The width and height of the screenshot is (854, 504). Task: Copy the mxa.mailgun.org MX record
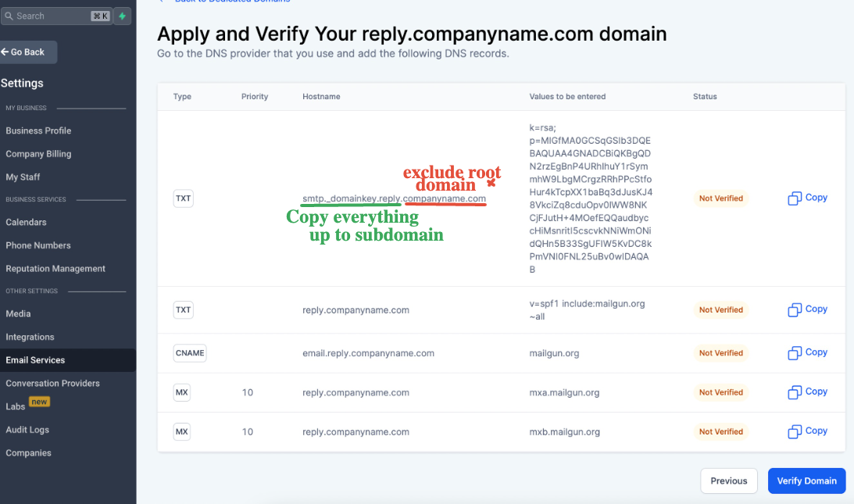pos(808,391)
